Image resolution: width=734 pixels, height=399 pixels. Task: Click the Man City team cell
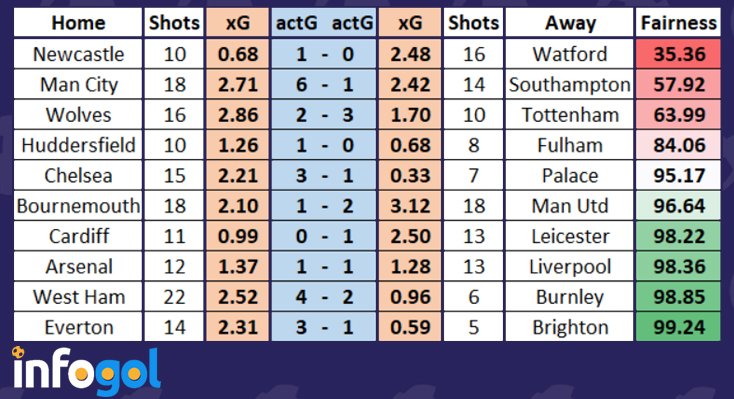tap(78, 84)
